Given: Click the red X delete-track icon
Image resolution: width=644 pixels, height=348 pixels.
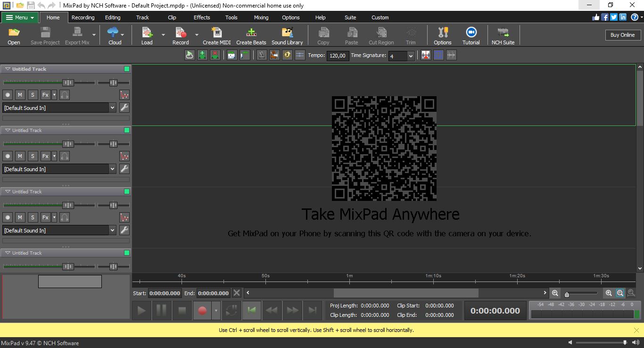Looking at the screenshot, I should click(215, 55).
